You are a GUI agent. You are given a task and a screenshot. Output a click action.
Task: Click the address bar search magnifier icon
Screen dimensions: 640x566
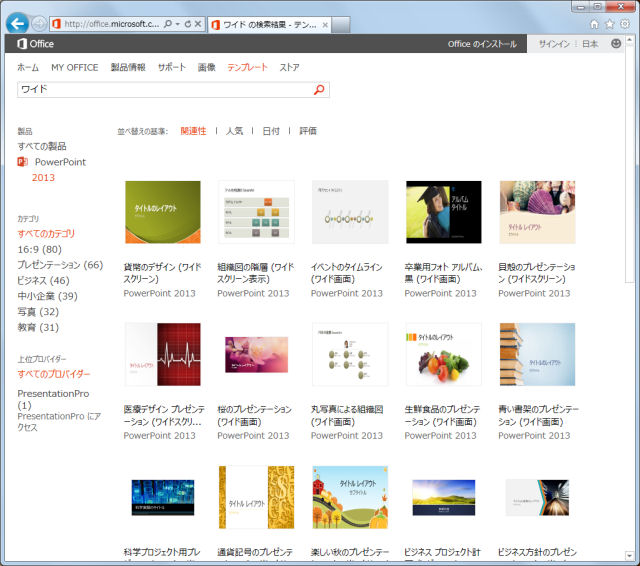tap(168, 24)
